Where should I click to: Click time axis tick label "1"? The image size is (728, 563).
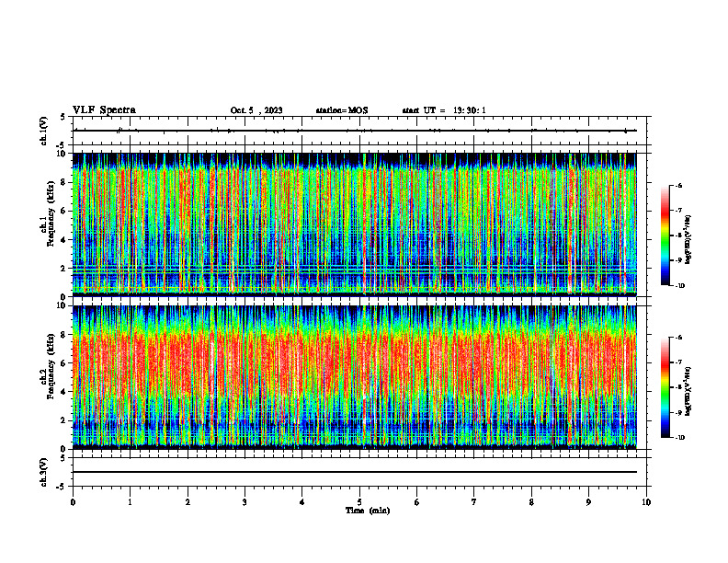[x=131, y=502]
